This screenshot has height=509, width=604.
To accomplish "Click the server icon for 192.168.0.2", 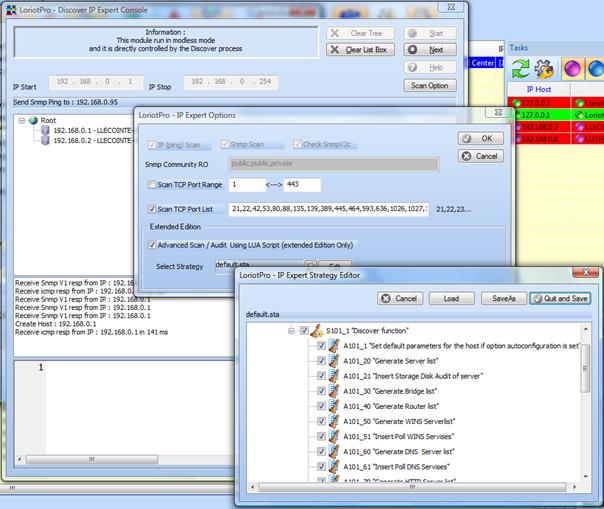I will click(45, 140).
